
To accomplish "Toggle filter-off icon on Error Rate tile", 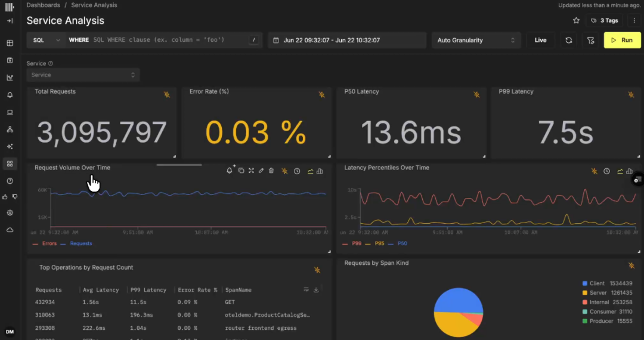I will (321, 94).
